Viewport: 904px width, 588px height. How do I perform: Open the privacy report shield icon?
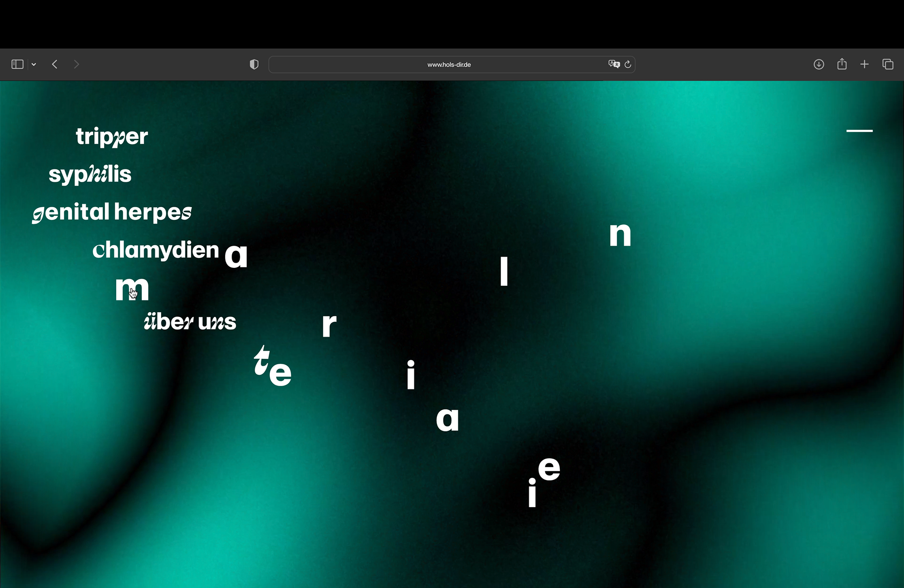pos(254,64)
